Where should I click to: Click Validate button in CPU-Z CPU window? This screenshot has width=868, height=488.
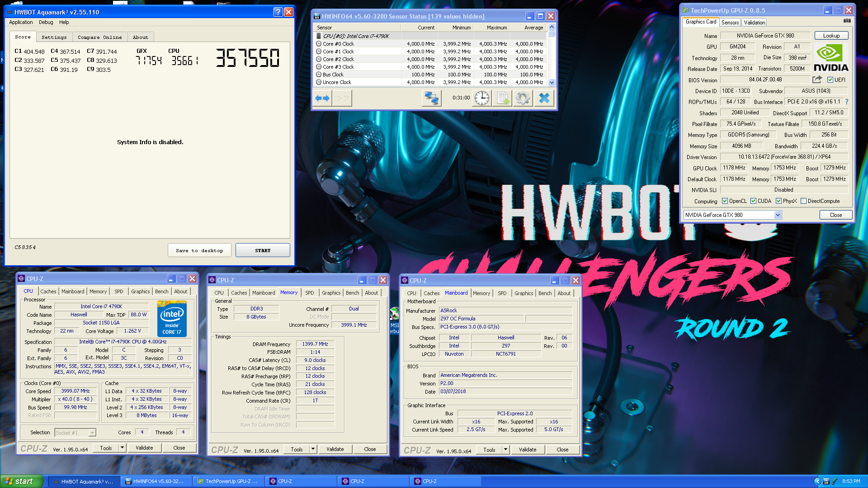coord(144,448)
